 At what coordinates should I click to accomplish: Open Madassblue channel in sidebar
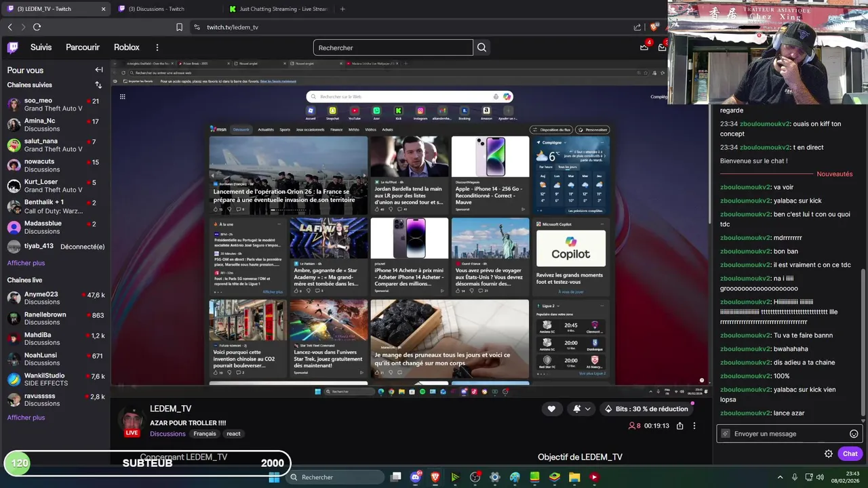coord(56,227)
